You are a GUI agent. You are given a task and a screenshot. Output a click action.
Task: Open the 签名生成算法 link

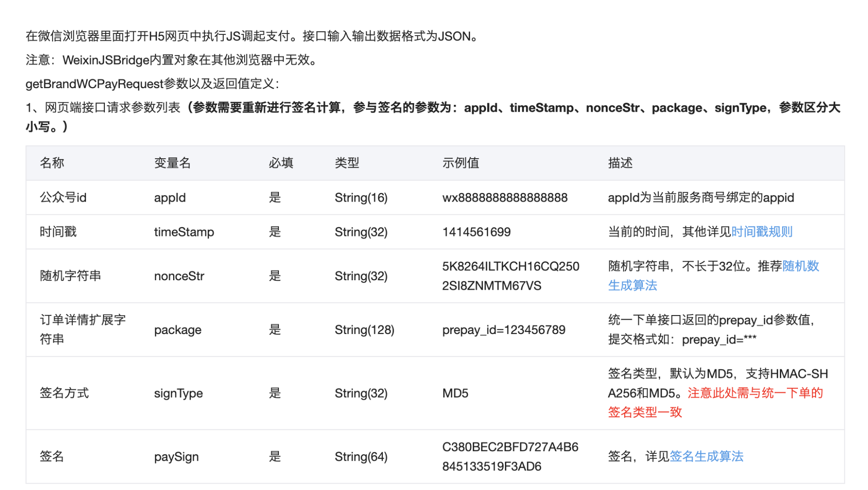tap(706, 457)
